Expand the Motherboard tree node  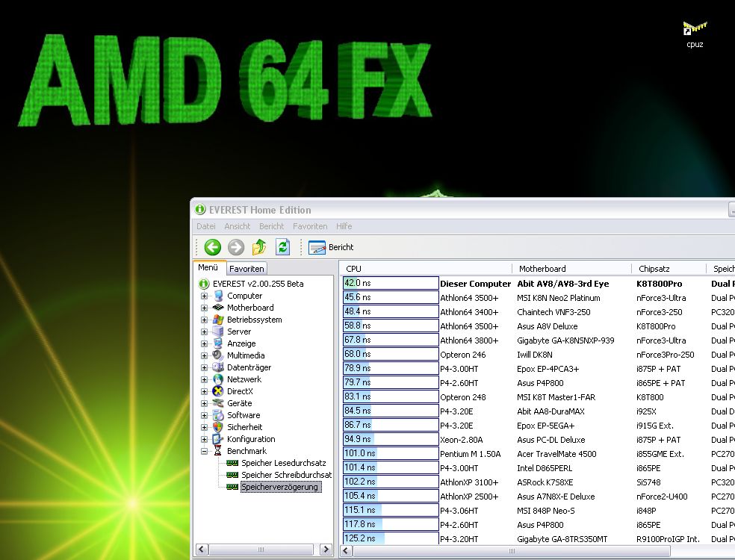click(205, 308)
